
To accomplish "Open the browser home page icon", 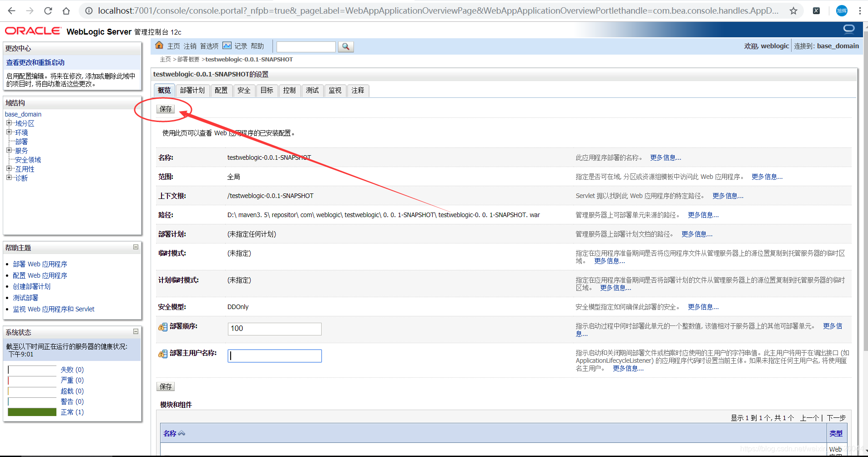I will click(66, 10).
